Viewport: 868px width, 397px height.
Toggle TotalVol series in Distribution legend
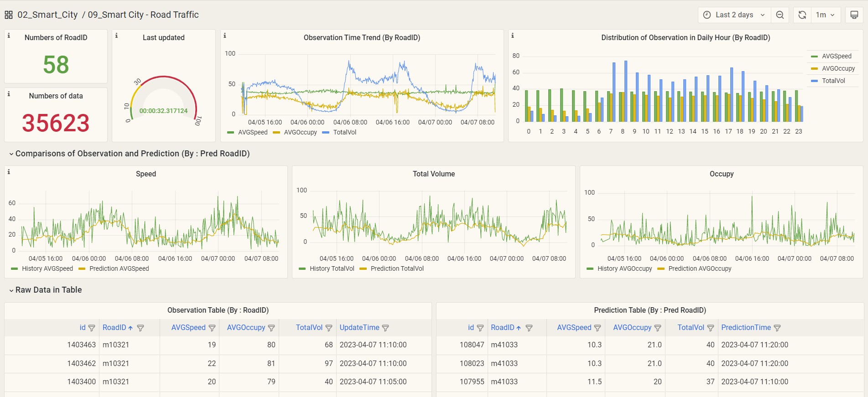[833, 81]
